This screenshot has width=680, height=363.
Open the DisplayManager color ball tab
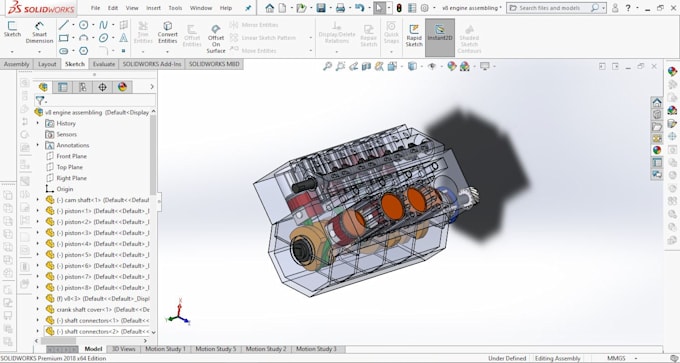(x=122, y=87)
